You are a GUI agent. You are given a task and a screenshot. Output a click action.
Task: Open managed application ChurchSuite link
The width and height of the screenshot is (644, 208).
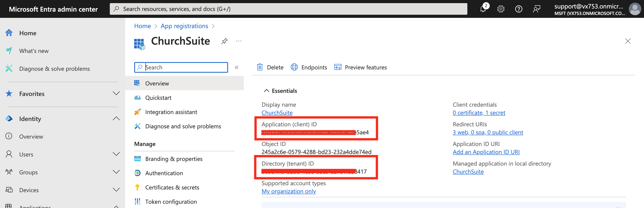pyautogui.click(x=468, y=171)
